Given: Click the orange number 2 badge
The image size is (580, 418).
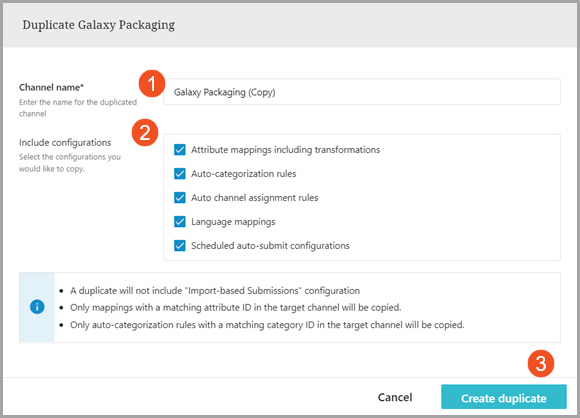Looking at the screenshot, I should point(145,132).
